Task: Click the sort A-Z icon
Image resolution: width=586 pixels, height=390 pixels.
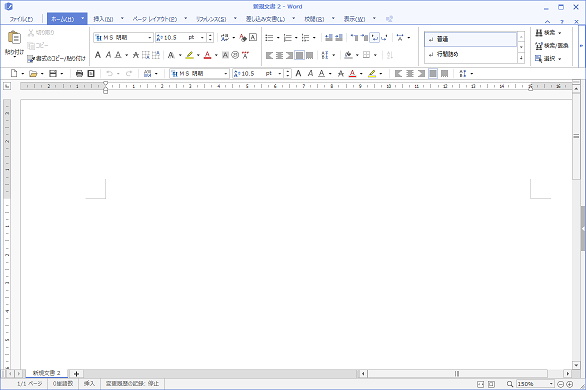Action: (390, 55)
